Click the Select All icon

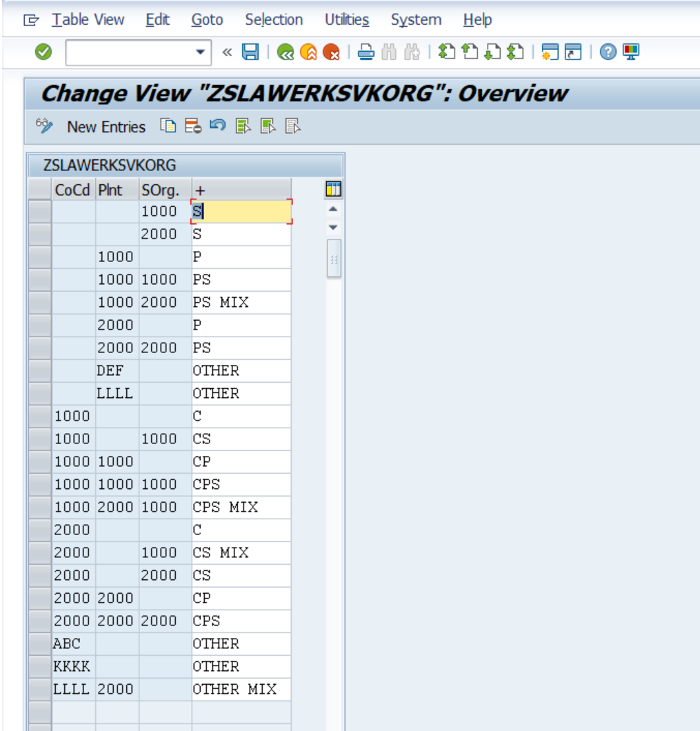click(243, 126)
